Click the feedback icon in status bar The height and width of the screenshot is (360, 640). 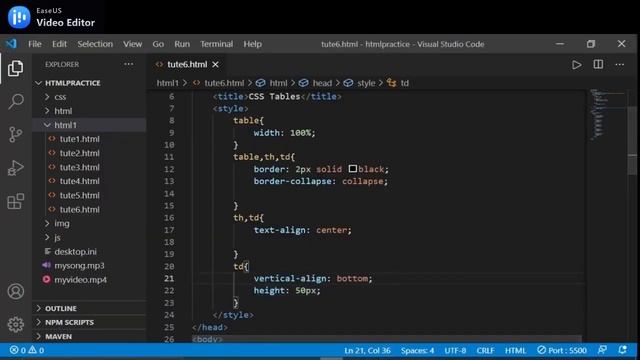point(602,350)
